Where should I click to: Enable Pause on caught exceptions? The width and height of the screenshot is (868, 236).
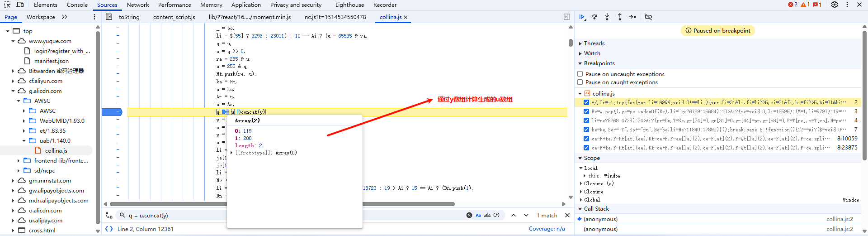tap(580, 82)
